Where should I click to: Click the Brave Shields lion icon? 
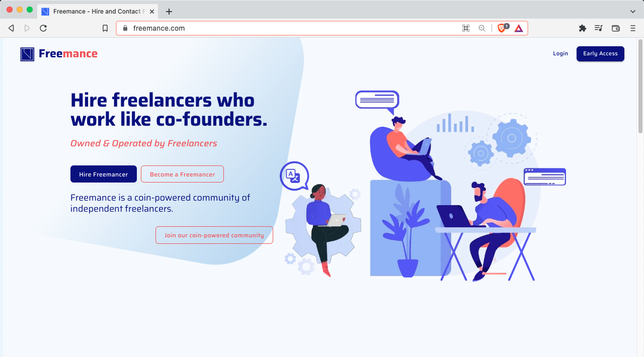pyautogui.click(x=502, y=28)
